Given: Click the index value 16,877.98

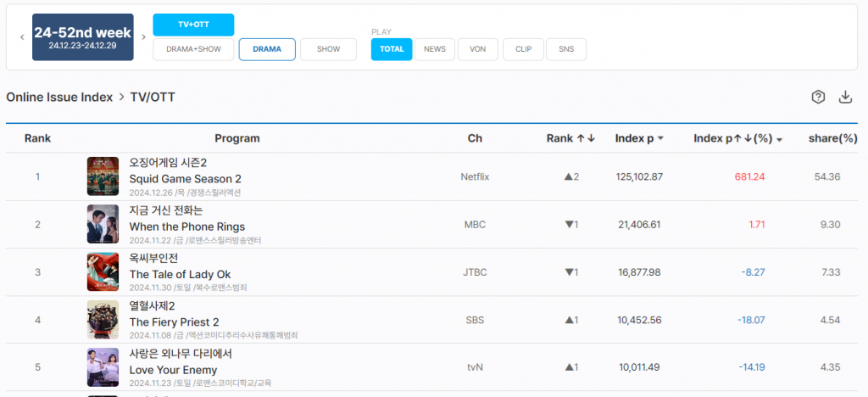Looking at the screenshot, I should click(x=639, y=272).
